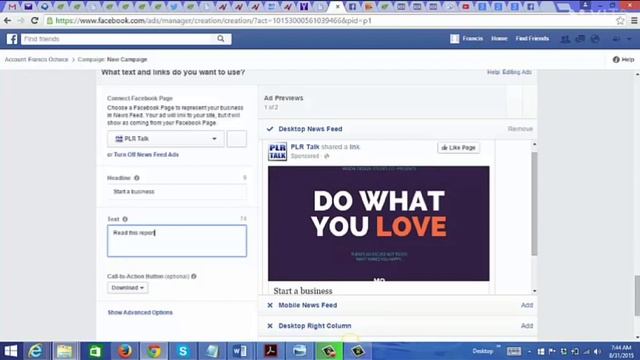Click the browser forward arrow
The image size is (640, 360).
click(x=21, y=20)
